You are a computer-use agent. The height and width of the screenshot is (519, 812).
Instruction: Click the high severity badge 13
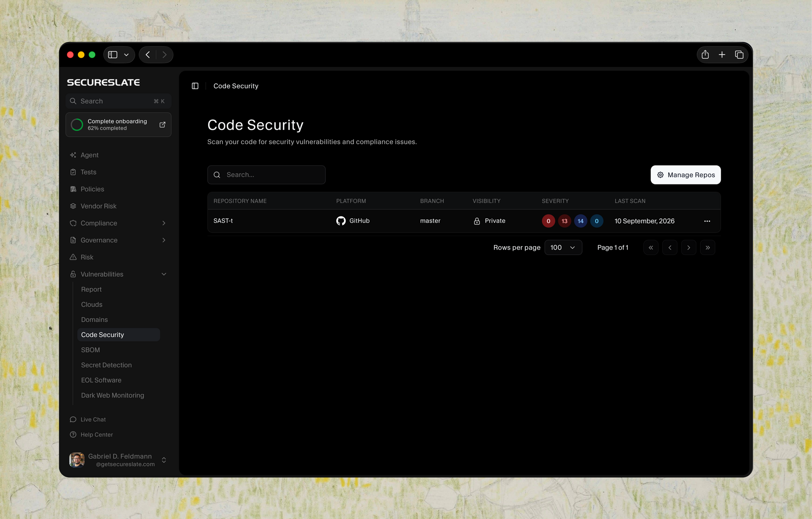click(564, 221)
